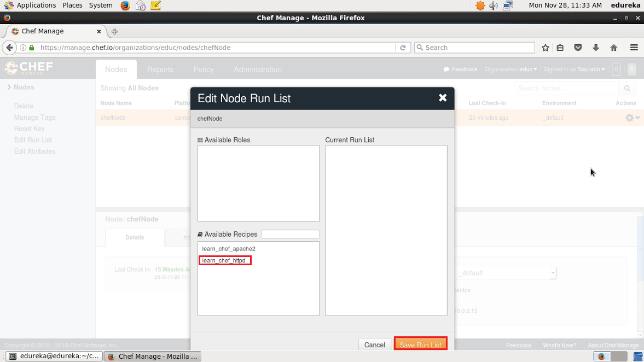Launch Firefox from top panel

125,5
